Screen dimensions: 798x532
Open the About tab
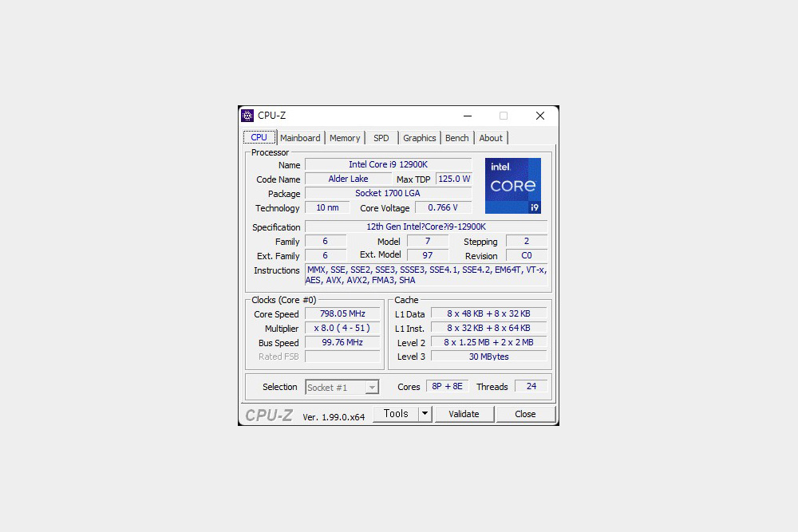[491, 138]
